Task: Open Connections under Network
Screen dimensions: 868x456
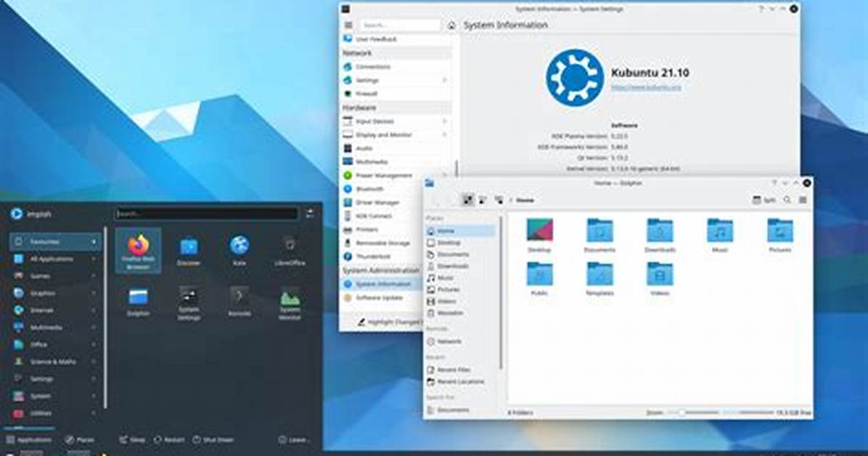Action: pos(396,67)
